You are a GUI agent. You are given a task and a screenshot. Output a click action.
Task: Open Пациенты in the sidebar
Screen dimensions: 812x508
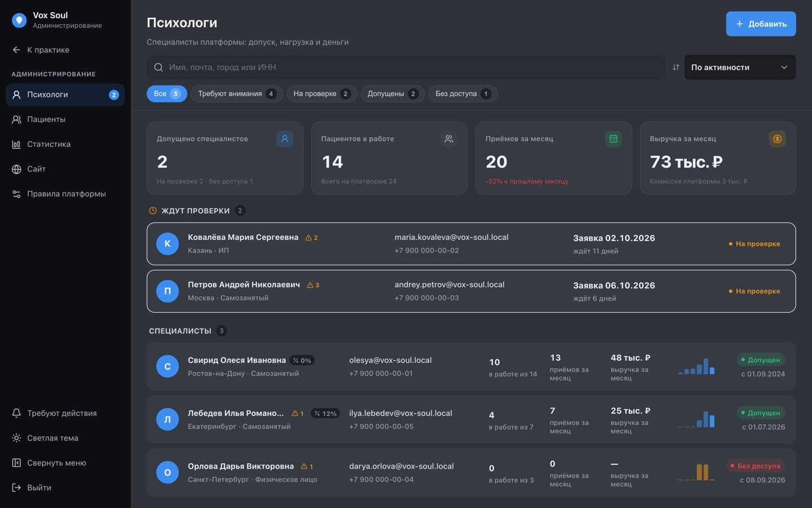[x=65, y=120]
